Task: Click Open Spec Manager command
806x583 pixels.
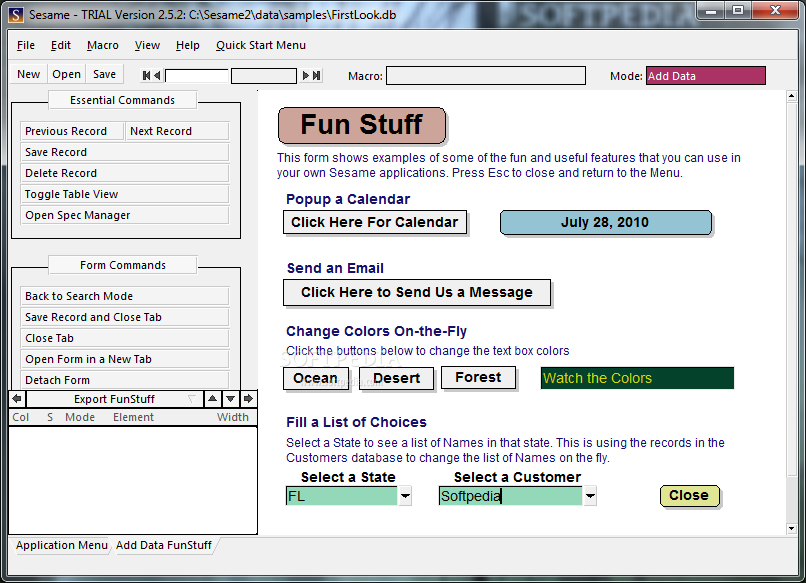Action: (124, 215)
